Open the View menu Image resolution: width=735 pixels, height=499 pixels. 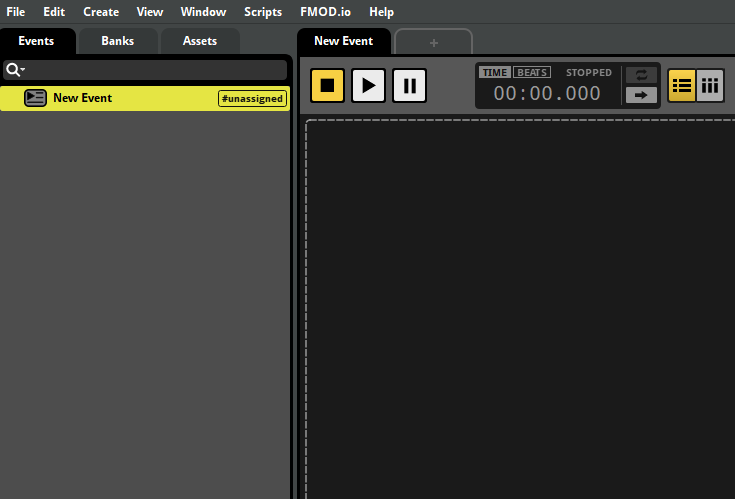150,12
